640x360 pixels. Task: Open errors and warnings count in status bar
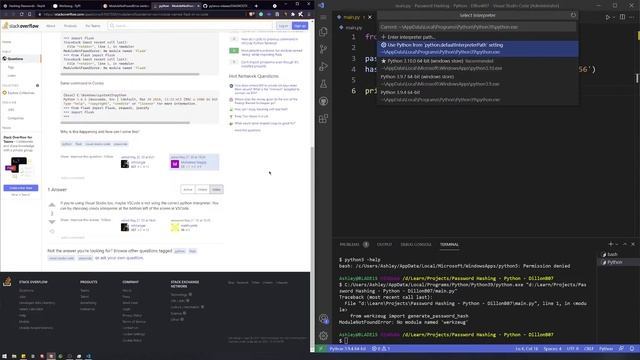click(381, 349)
